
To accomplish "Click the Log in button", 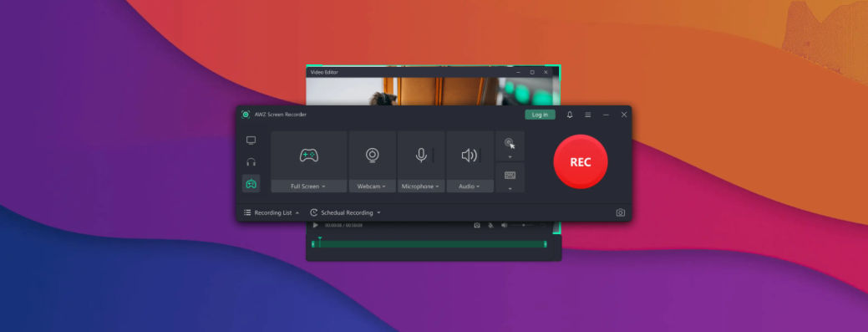I will 540,115.
